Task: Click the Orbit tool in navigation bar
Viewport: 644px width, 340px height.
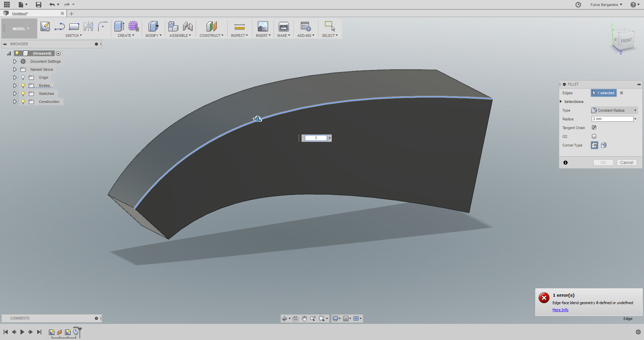Action: (x=285, y=319)
